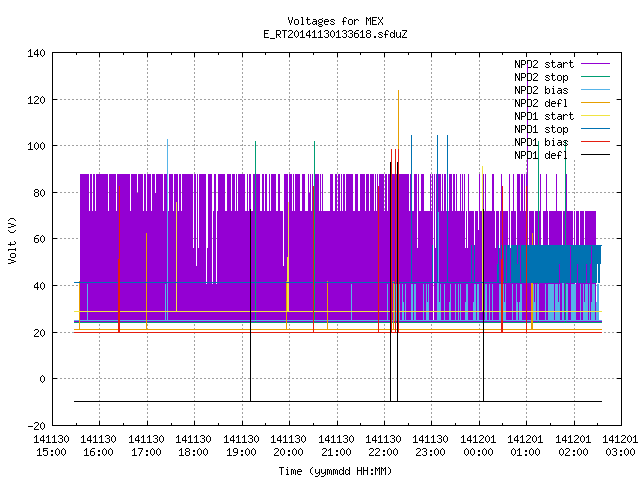Click the NPD2 bias legend label
The image size is (640, 480).
coord(541,90)
